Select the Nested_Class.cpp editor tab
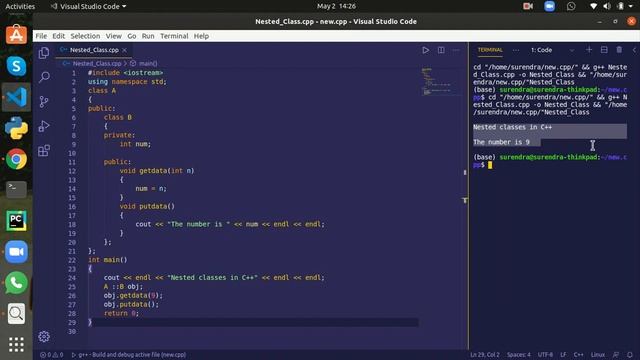 [93, 50]
